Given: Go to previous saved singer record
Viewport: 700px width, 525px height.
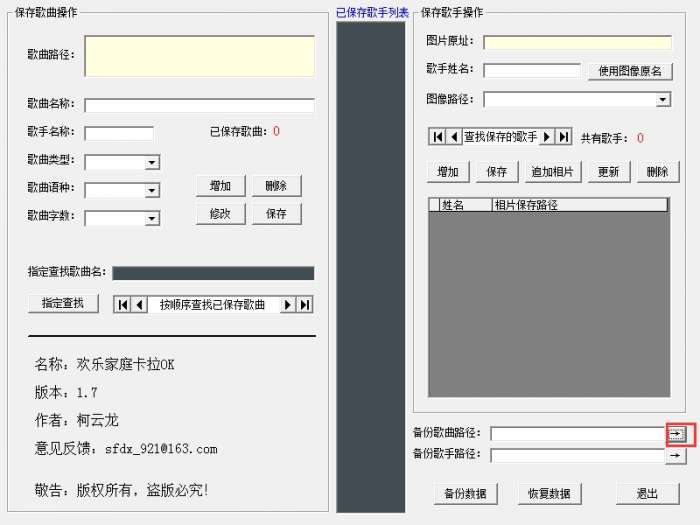Looking at the screenshot, I should pos(454,137).
